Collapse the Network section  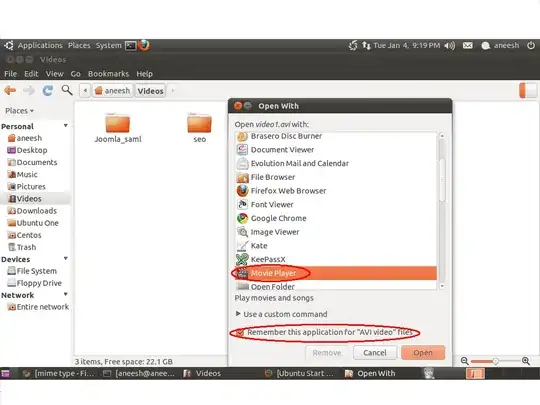click(x=65, y=295)
